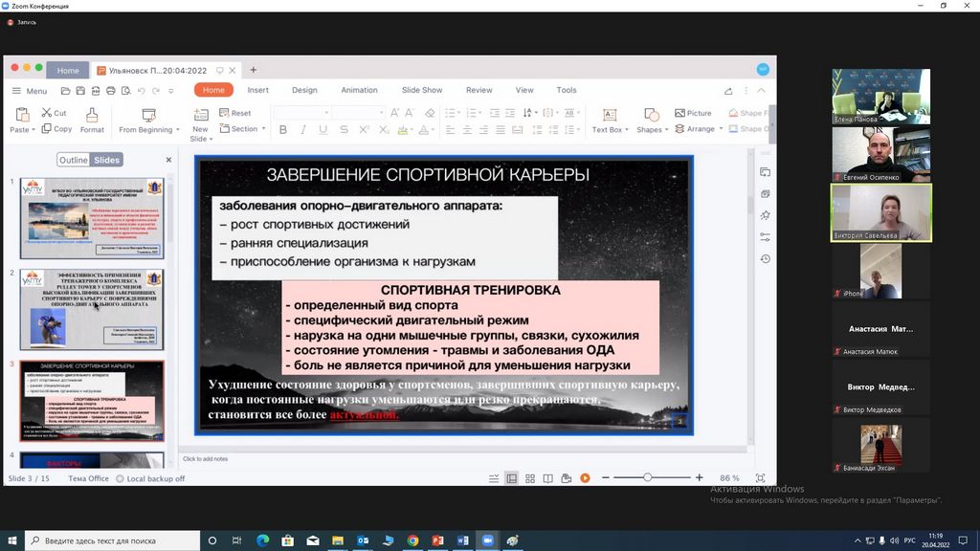Image resolution: width=980 pixels, height=551 pixels.
Task: Open the Animation ribbon tab
Action: [x=359, y=90]
